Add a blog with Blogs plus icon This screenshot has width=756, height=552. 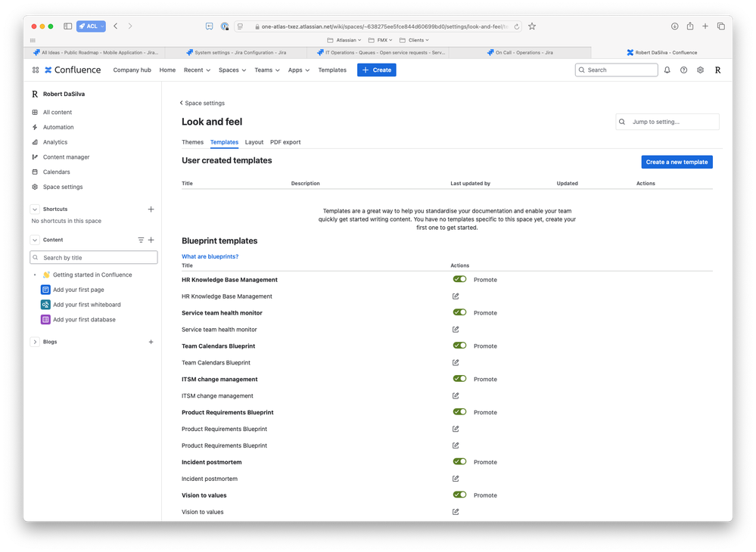click(x=151, y=342)
